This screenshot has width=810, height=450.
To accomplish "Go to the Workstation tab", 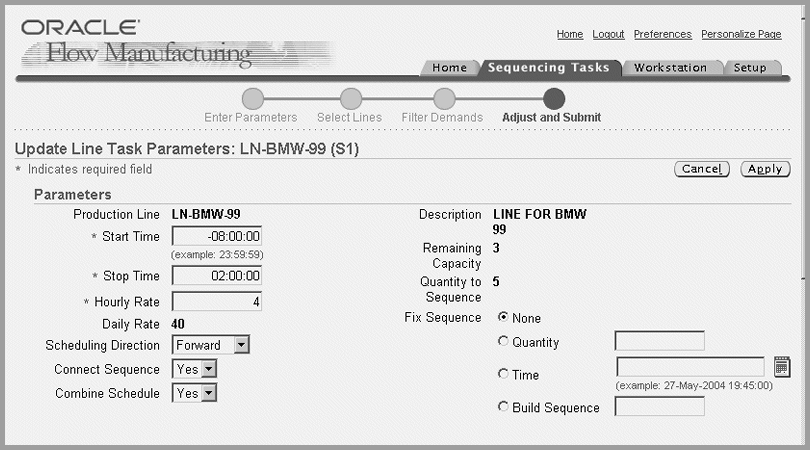I will click(670, 68).
